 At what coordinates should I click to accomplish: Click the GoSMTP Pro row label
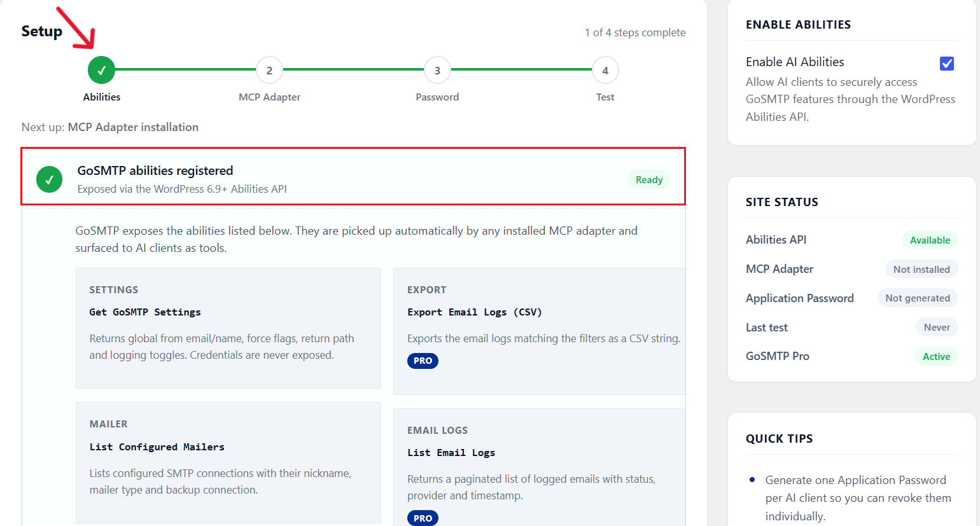click(778, 356)
